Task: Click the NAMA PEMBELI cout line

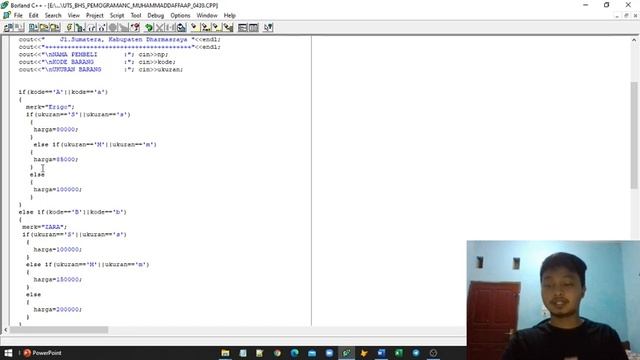Action: pyautogui.click(x=93, y=54)
